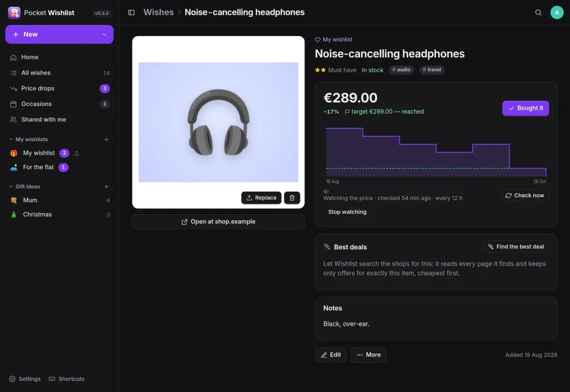Click the '€289.00' price text
Screen dimensions: 570x392
[351, 98]
